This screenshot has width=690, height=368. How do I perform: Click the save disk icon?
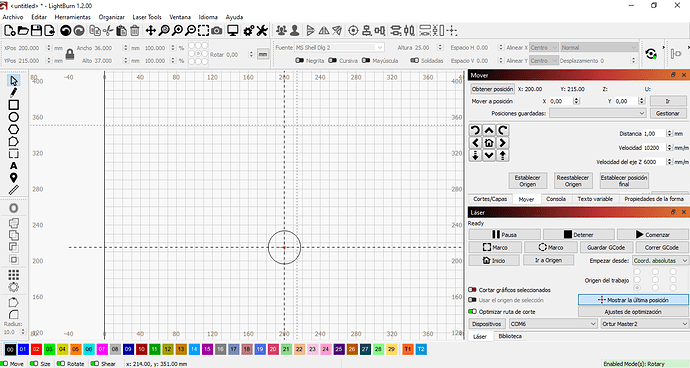pos(36,30)
